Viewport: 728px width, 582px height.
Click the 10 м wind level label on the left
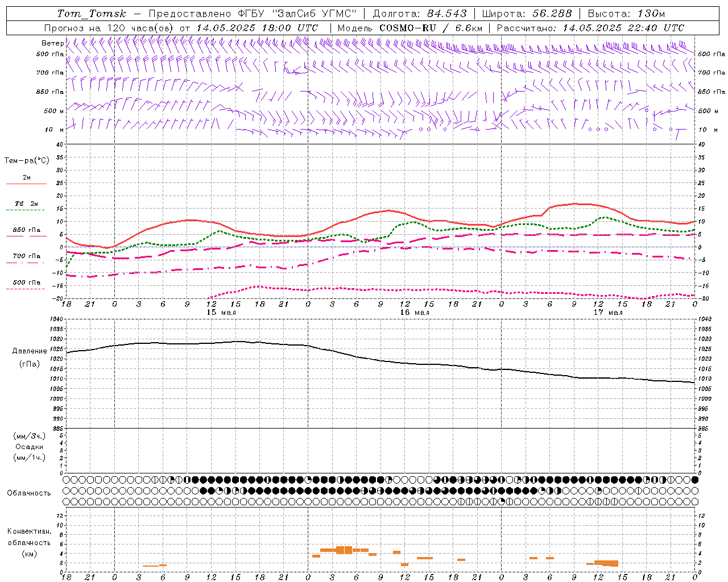54,130
